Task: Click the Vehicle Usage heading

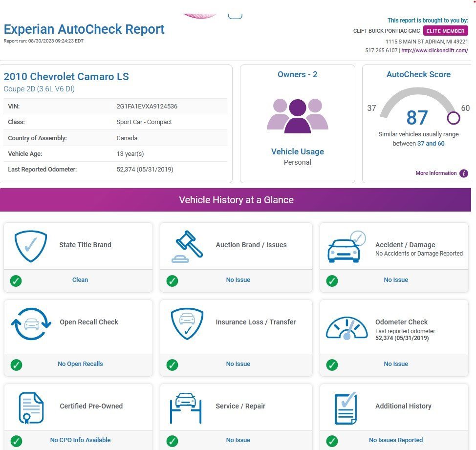Action: [298, 151]
